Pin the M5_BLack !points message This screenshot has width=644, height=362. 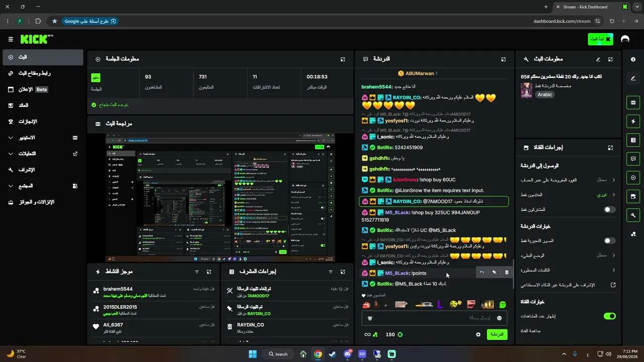click(x=494, y=273)
